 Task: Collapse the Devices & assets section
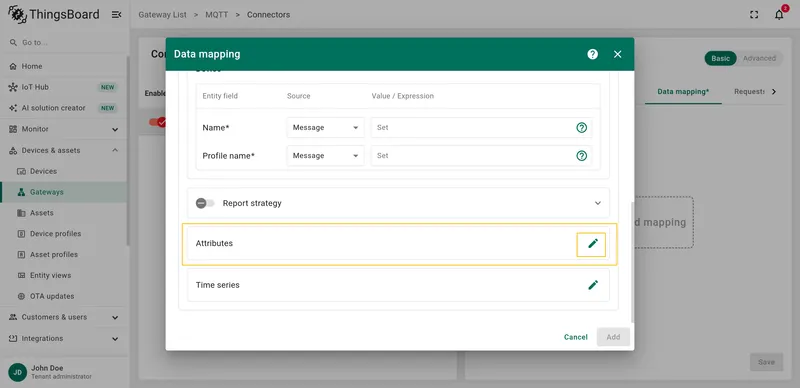(64, 150)
